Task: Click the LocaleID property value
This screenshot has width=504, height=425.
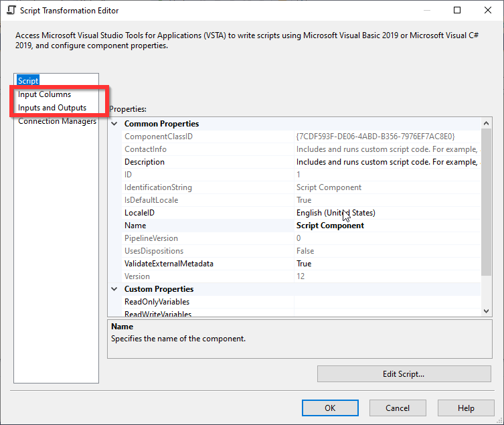Action: tap(387, 213)
